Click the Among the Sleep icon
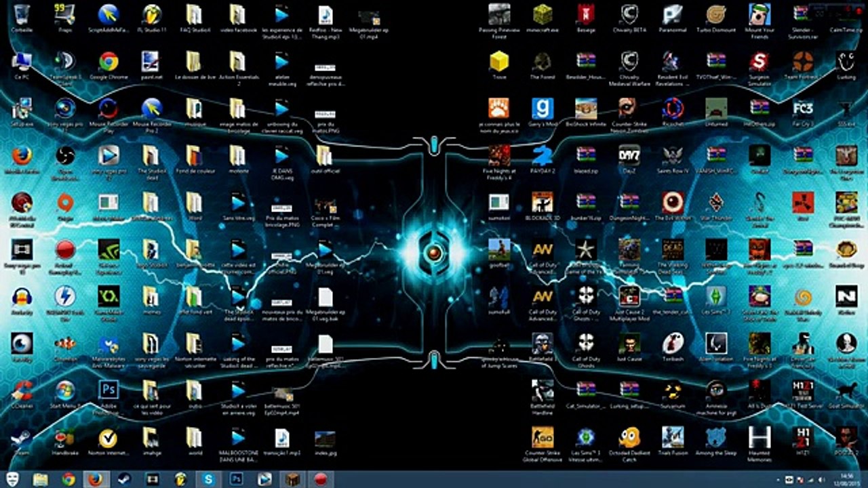This screenshot has width=868, height=488. (x=716, y=437)
